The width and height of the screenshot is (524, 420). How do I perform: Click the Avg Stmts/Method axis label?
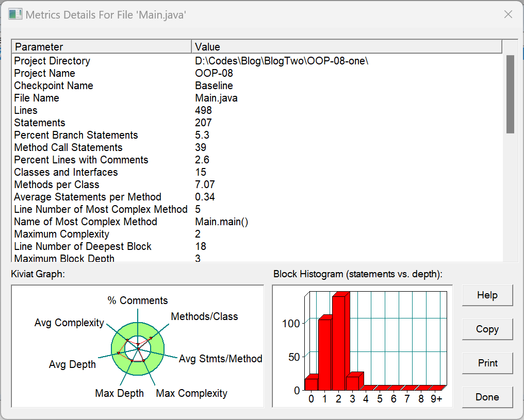coord(221,359)
